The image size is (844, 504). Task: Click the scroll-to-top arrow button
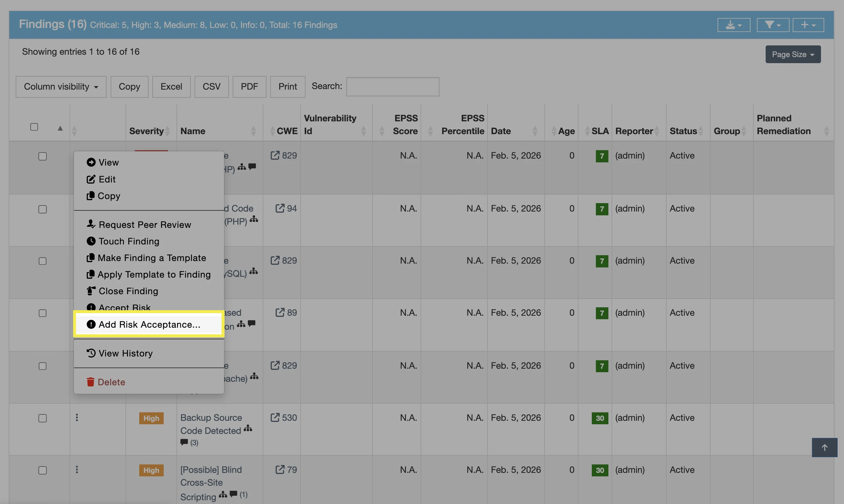[x=824, y=447]
